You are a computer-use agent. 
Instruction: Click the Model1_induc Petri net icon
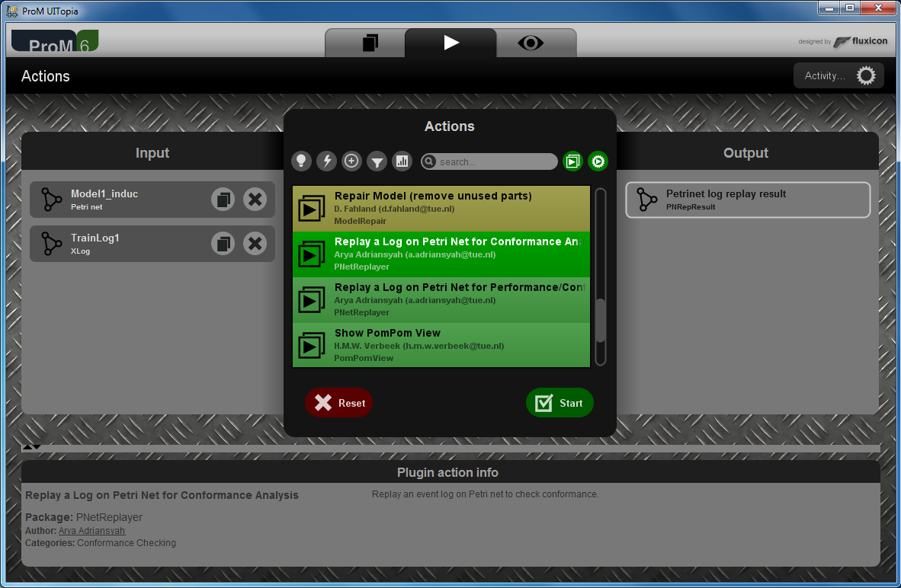click(51, 200)
